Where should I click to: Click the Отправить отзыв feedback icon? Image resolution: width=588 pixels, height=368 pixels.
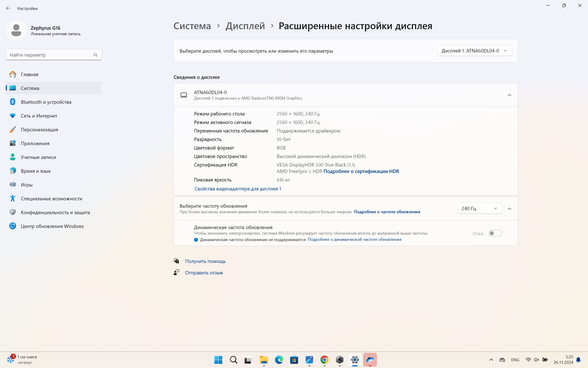pos(176,272)
